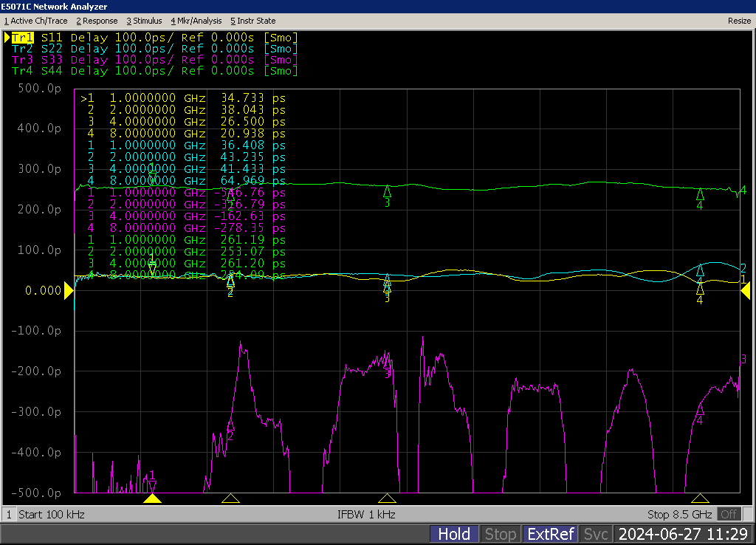The width and height of the screenshot is (756, 545).
Task: Toggle the ExtRef indicator in status bar
Action: coord(550,534)
